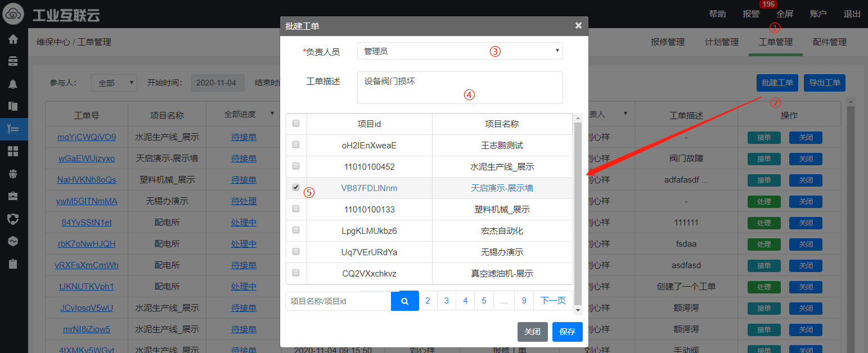This screenshot has height=353, width=868.
Task: Open the shield connection sidebar icon
Action: [x=13, y=218]
